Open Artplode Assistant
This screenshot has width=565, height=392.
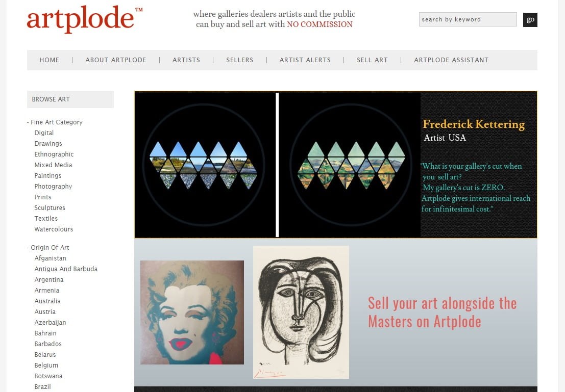[x=451, y=60]
